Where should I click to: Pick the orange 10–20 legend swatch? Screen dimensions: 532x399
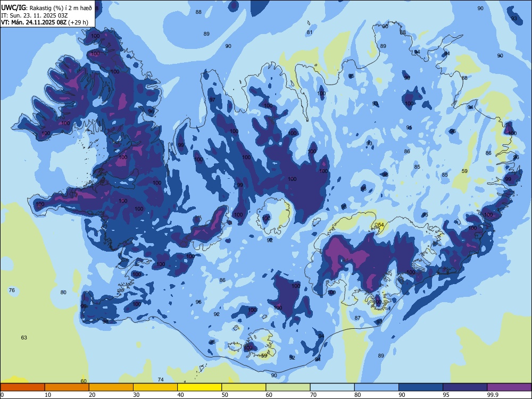pyautogui.click(x=67, y=387)
